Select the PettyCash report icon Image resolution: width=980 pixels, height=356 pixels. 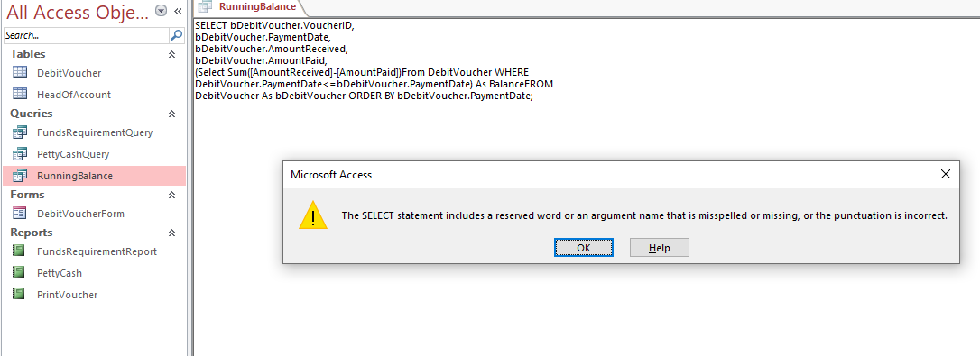(20, 273)
